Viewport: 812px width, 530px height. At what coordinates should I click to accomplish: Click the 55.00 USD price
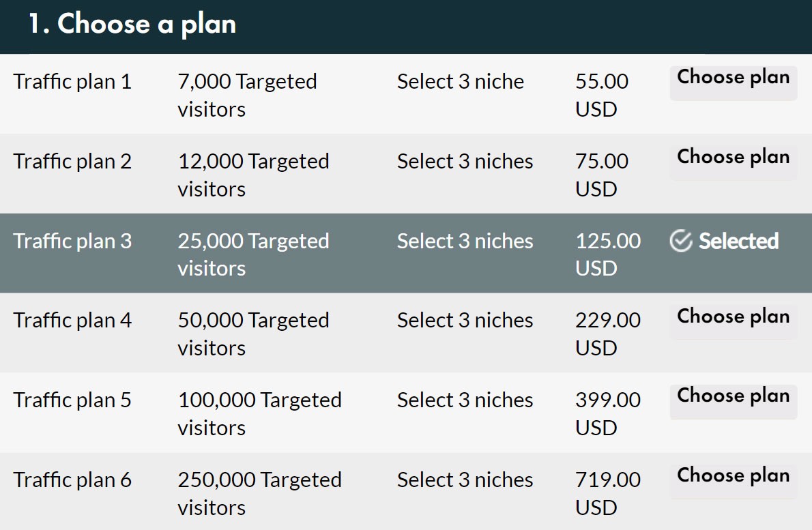602,95
